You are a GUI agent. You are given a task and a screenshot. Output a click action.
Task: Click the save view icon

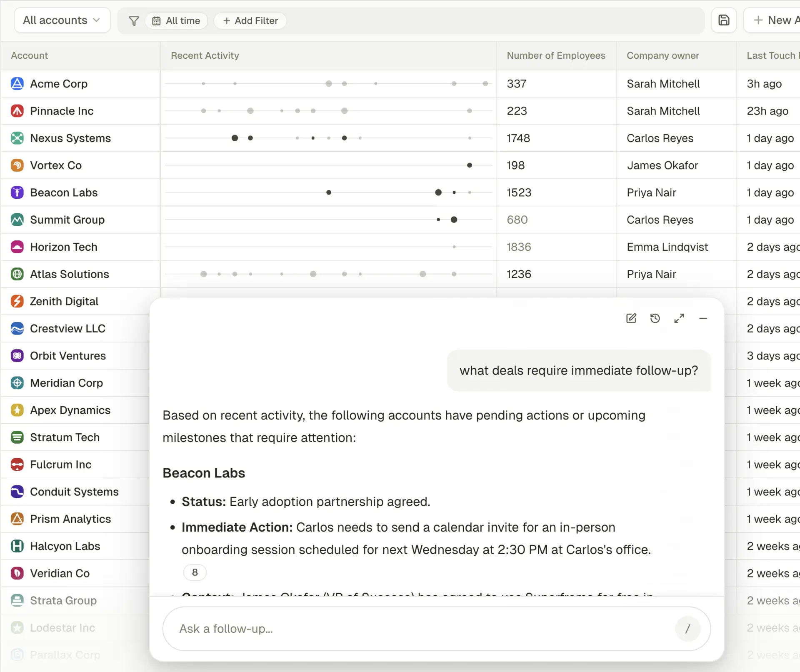[x=724, y=20]
